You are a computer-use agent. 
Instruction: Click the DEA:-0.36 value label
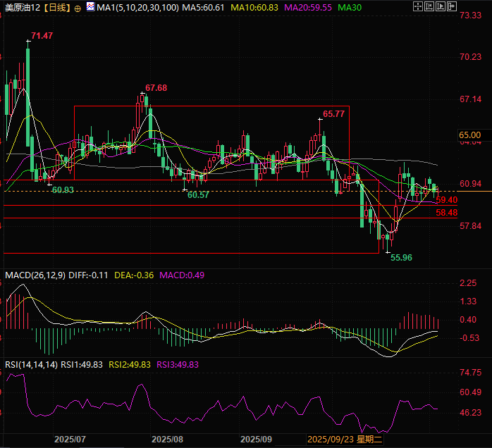click(x=137, y=275)
